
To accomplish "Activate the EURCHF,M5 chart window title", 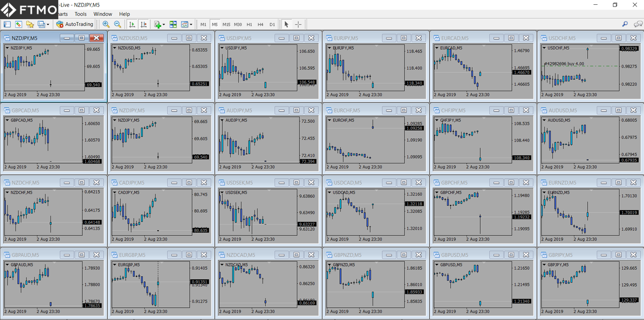I will 348,110.
